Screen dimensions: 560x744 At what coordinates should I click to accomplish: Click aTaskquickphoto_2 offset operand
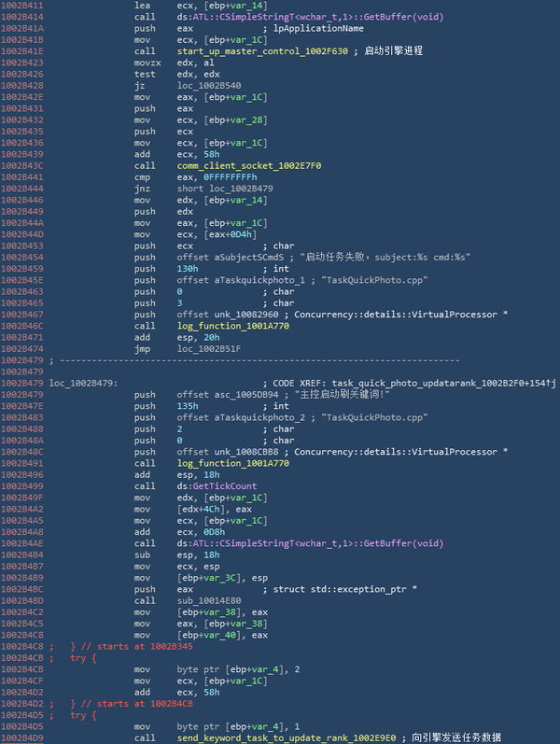241,417
